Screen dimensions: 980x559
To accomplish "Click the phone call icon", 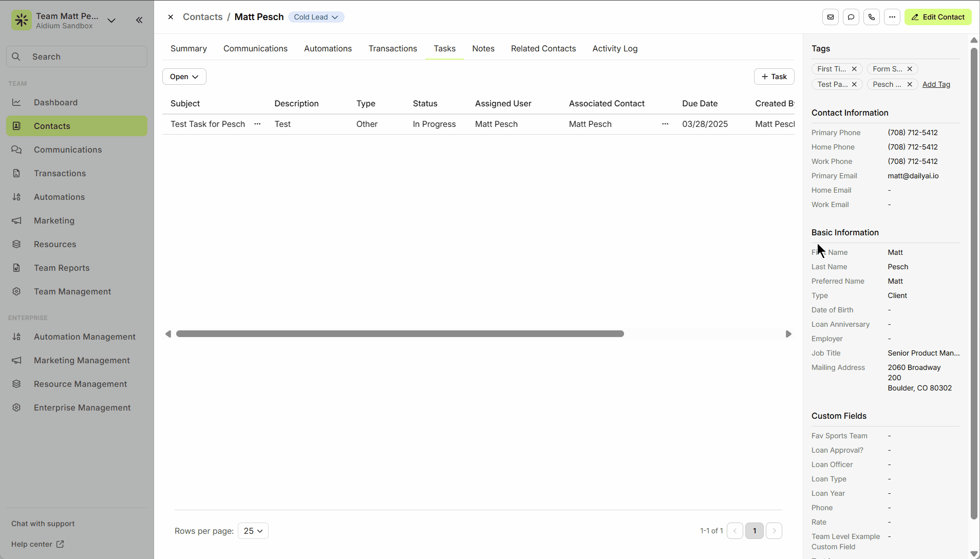I will coord(871,17).
